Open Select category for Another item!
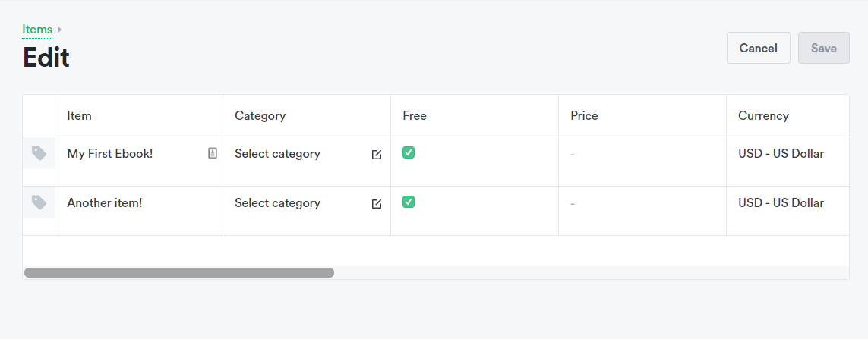Image resolution: width=868 pixels, height=339 pixels. click(x=277, y=203)
